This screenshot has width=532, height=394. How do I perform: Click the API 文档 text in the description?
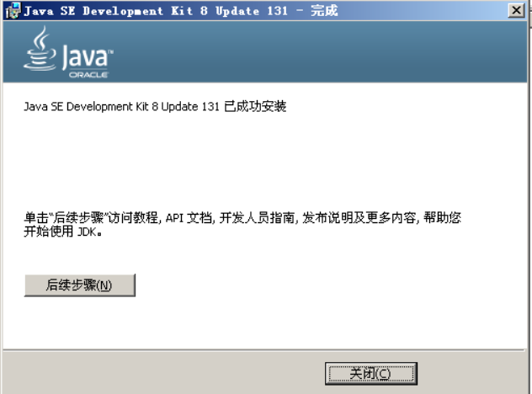click(x=189, y=218)
